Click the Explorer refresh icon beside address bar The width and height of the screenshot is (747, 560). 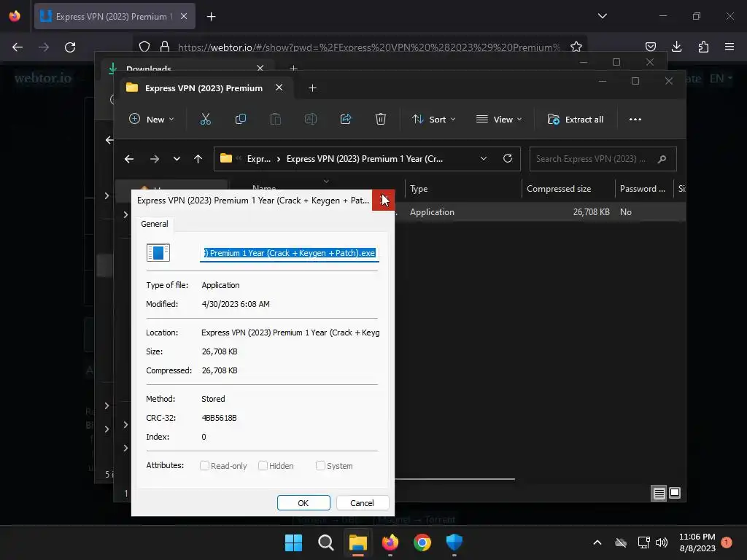click(x=508, y=158)
